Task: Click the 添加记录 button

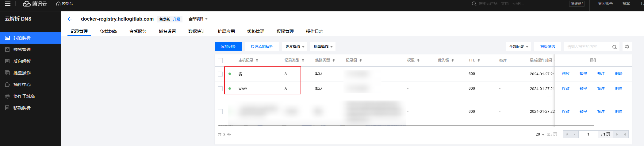Action: point(228,47)
